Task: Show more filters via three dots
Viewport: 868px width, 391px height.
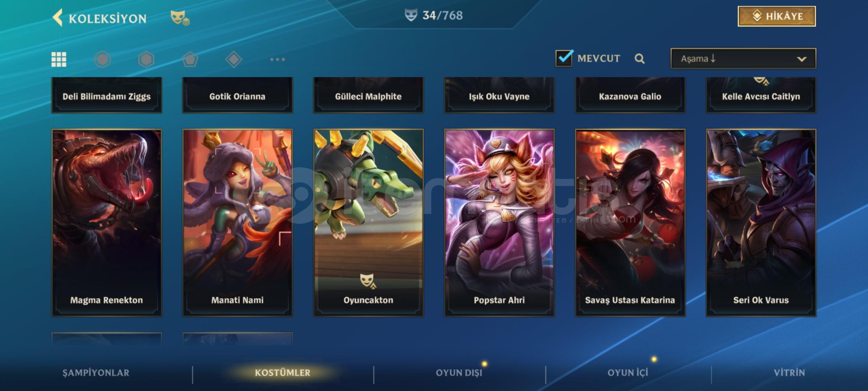Action: click(x=277, y=59)
